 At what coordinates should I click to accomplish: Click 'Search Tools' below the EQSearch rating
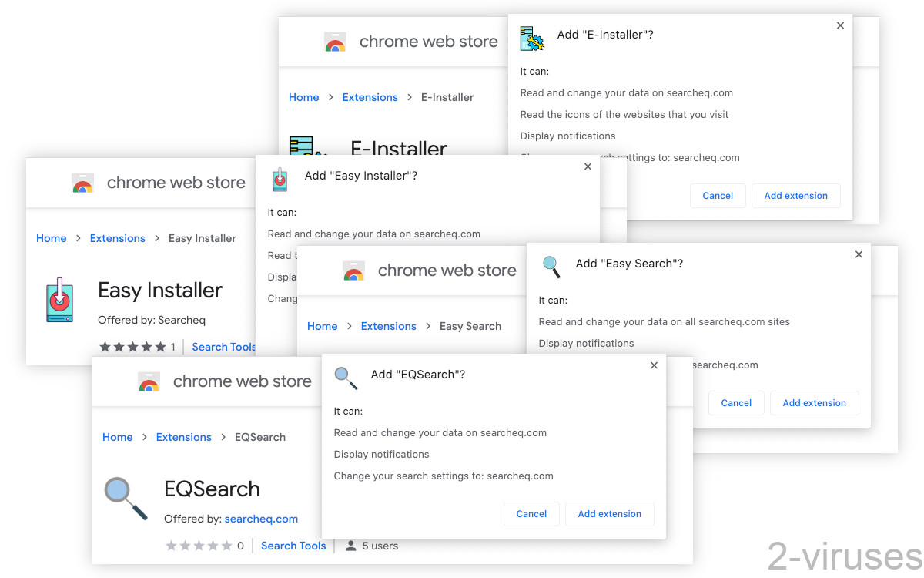[293, 546]
